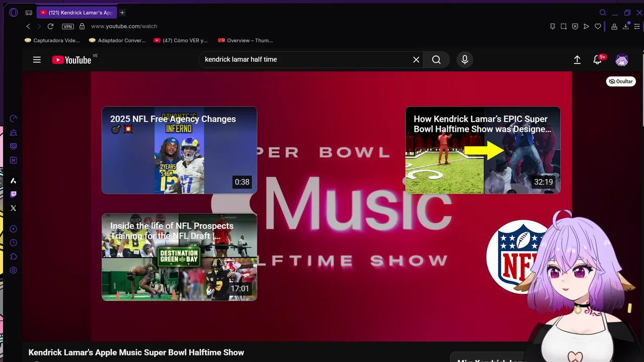Viewport: 644px width, 362px height.
Task: Open the YouTube account avatar menu
Action: pyautogui.click(x=622, y=60)
